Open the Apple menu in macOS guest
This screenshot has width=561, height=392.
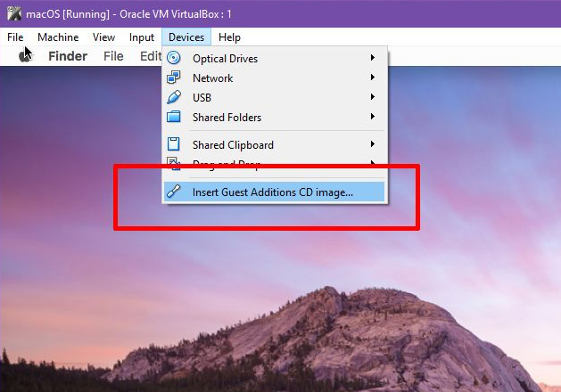(24, 56)
